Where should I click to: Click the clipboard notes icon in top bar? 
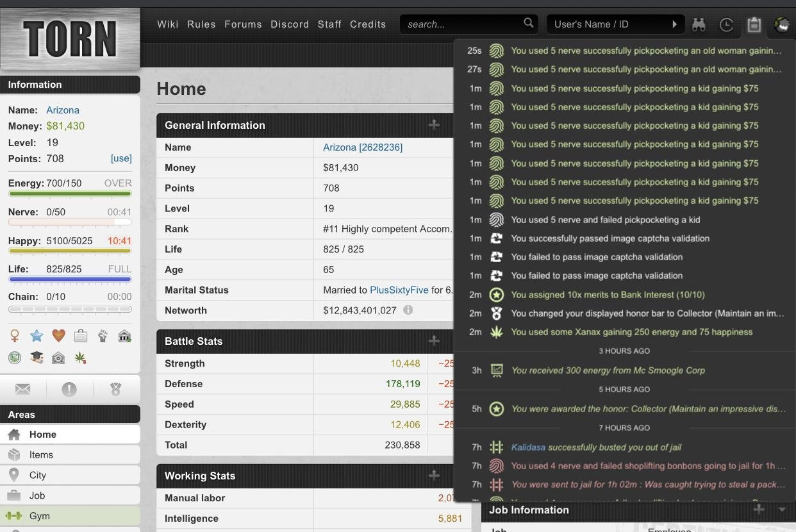coord(754,24)
